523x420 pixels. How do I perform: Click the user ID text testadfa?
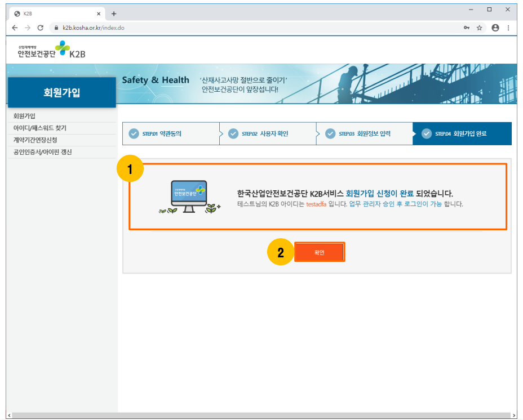click(316, 204)
